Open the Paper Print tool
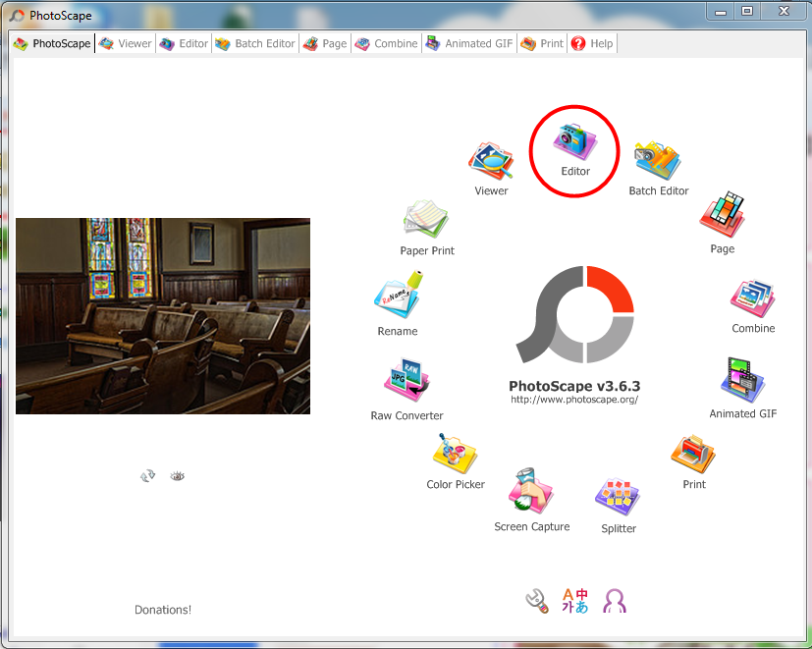 click(426, 220)
